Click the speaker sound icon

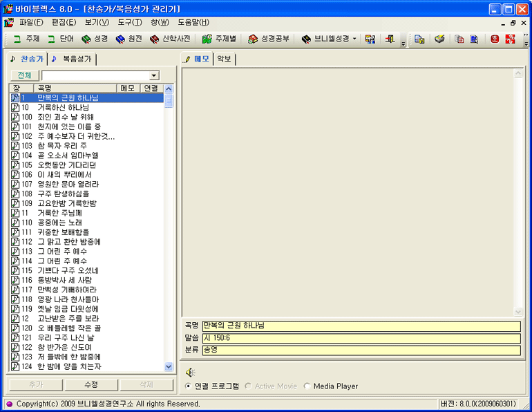(x=190, y=373)
